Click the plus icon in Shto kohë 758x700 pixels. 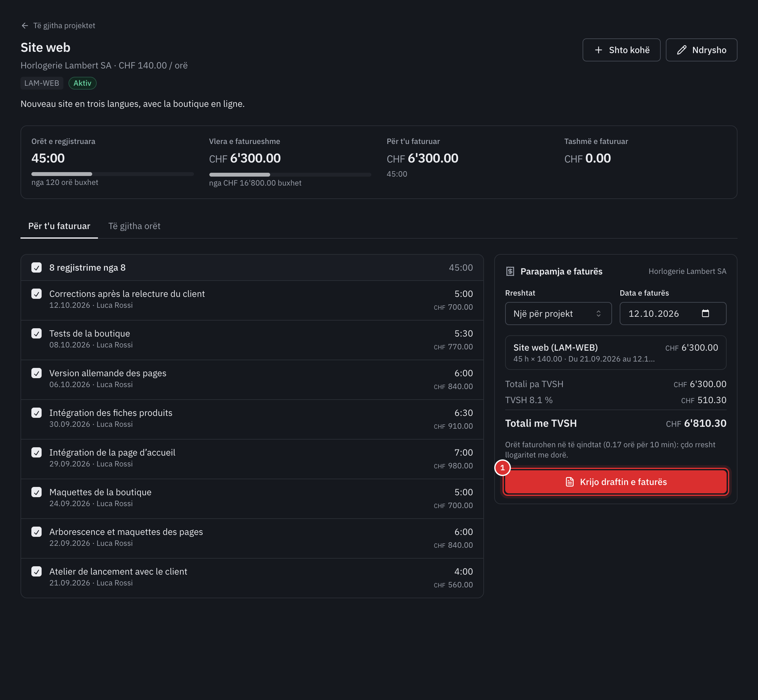pos(599,50)
